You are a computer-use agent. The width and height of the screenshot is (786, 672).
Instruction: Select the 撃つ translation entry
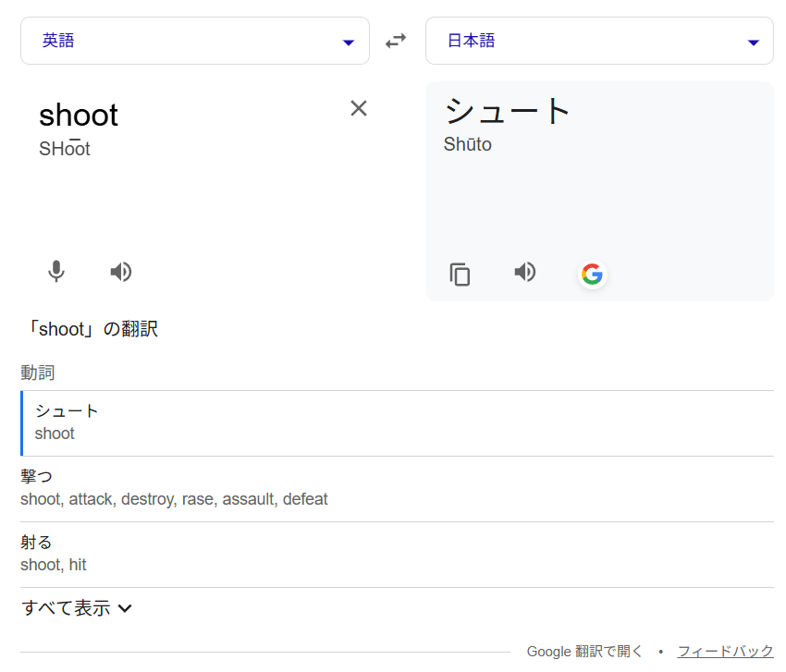tap(37, 477)
